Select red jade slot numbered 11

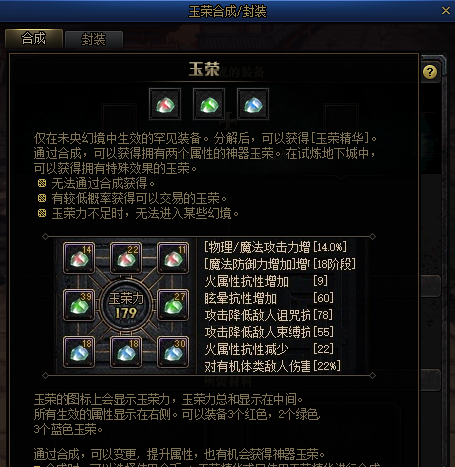pos(173,258)
